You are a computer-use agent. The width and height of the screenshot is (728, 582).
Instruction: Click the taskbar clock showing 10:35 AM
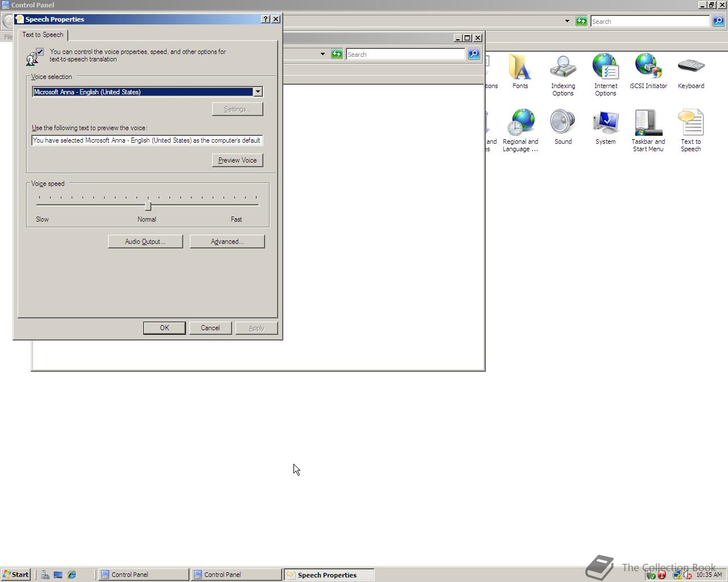pyautogui.click(x=709, y=575)
